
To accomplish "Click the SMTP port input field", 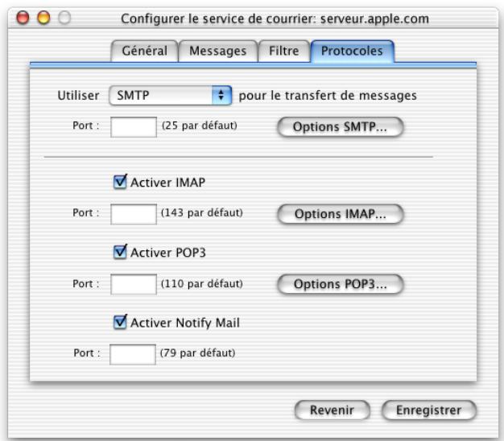I will point(134,127).
